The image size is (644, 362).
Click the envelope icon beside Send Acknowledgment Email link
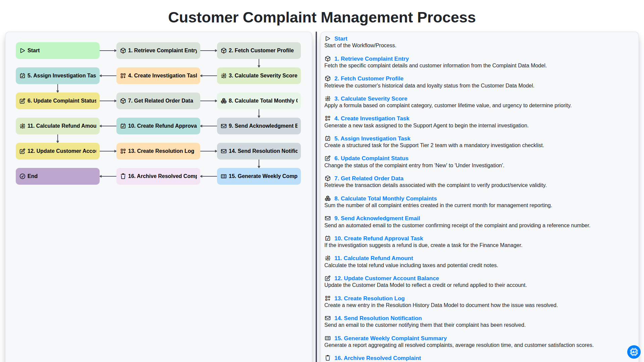[x=328, y=218]
